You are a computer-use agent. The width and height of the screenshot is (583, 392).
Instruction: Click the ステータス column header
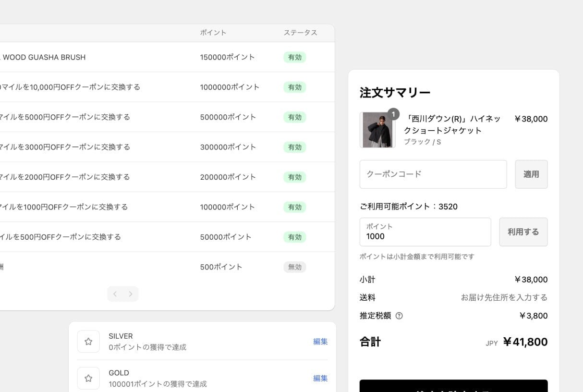tap(300, 33)
